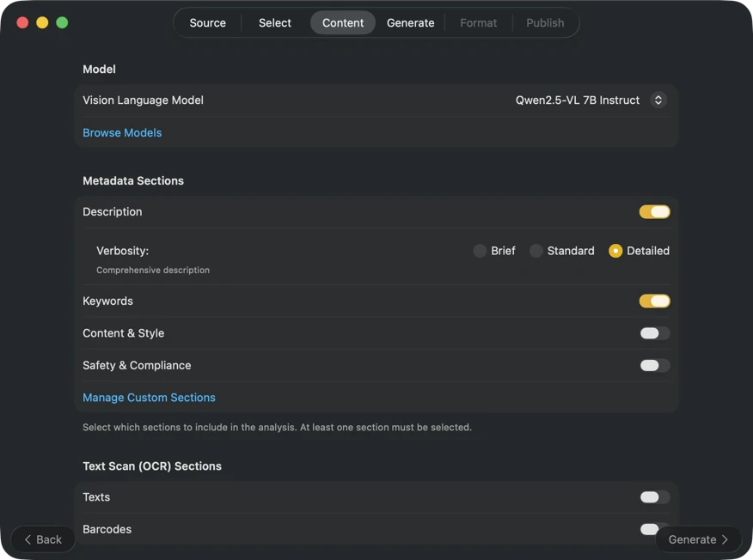Open the Browse Models link
The image size is (753, 560).
tap(121, 132)
